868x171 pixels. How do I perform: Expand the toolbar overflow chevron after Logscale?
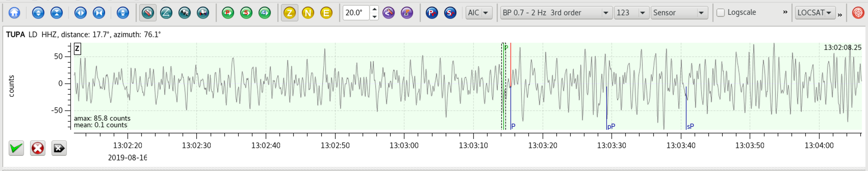[x=785, y=12]
